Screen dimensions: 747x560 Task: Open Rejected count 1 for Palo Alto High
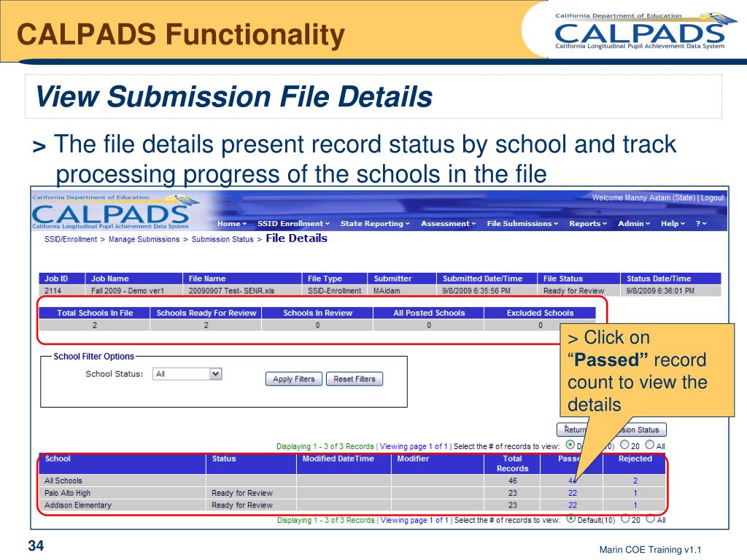click(635, 493)
